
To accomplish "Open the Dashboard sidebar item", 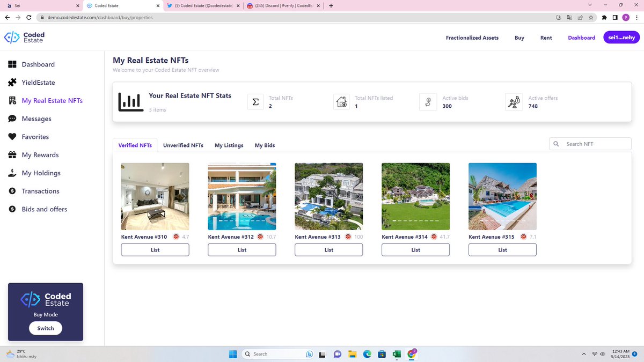I will click(38, 64).
